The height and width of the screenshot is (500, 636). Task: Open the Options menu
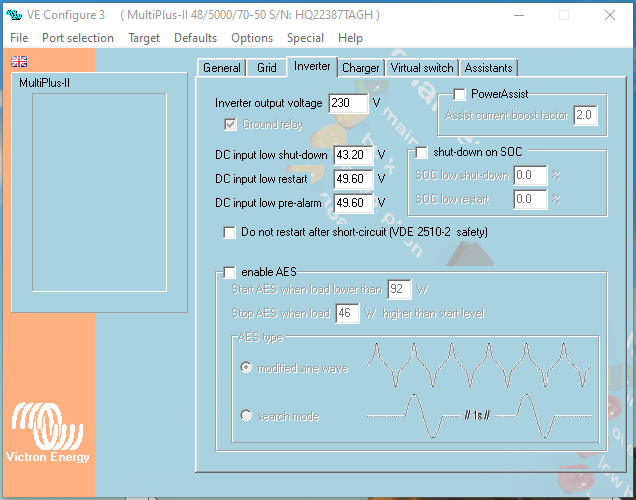coord(252,38)
